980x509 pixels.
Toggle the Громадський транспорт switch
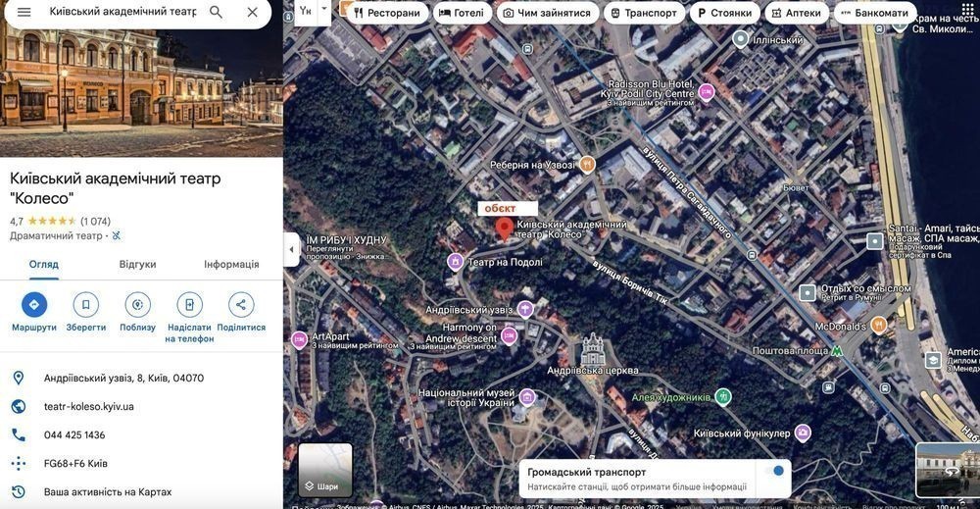773,472
